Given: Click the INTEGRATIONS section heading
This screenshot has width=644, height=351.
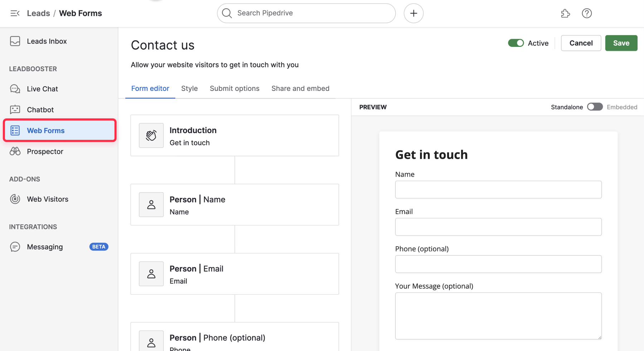Looking at the screenshot, I should [33, 227].
